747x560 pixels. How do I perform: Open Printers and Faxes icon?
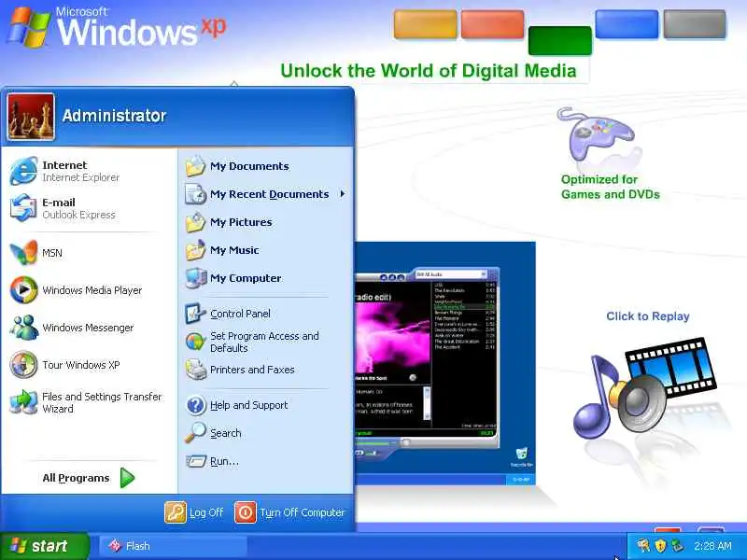pos(195,370)
